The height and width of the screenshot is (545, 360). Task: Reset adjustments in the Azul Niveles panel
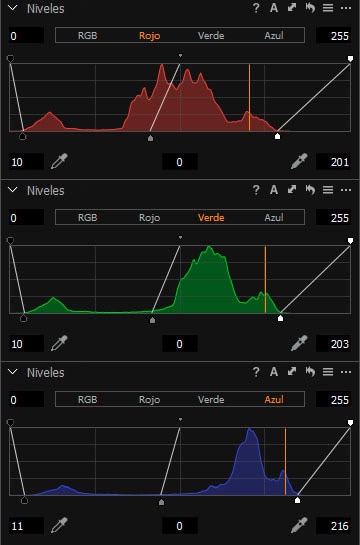coord(310,372)
